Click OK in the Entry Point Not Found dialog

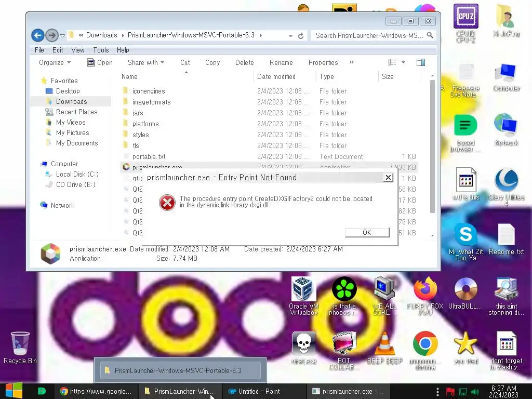(367, 232)
